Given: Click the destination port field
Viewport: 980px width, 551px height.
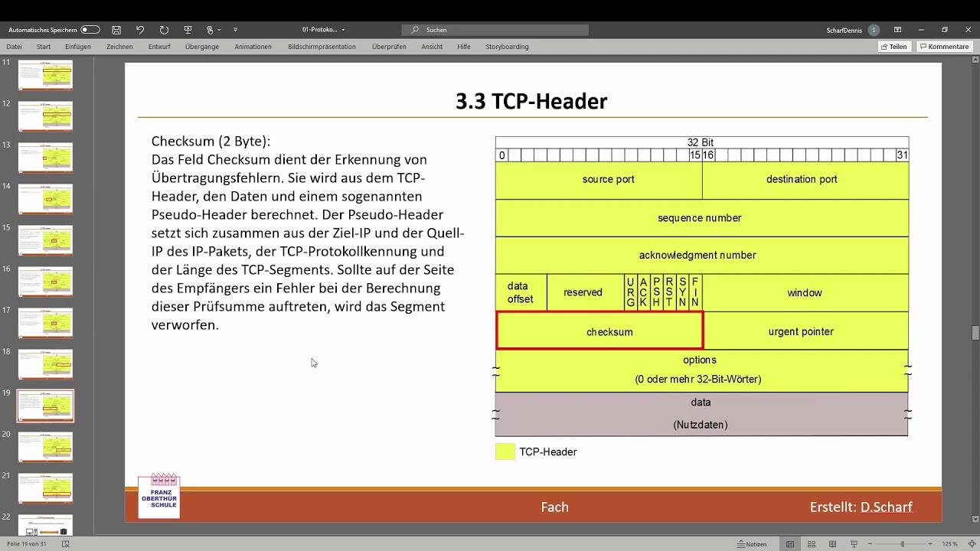Looking at the screenshot, I should [805, 180].
